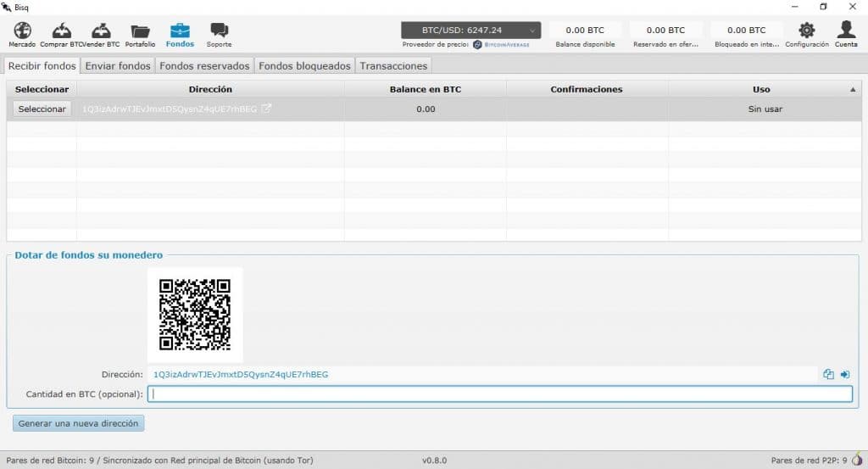Click the 0.00 balance cell in the row
This screenshot has width=868, height=469.
426,109
